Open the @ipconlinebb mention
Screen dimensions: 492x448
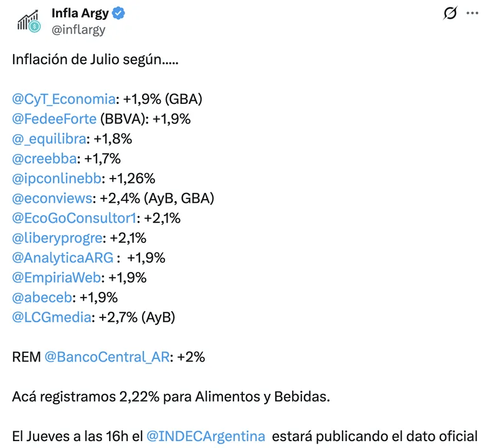click(57, 179)
